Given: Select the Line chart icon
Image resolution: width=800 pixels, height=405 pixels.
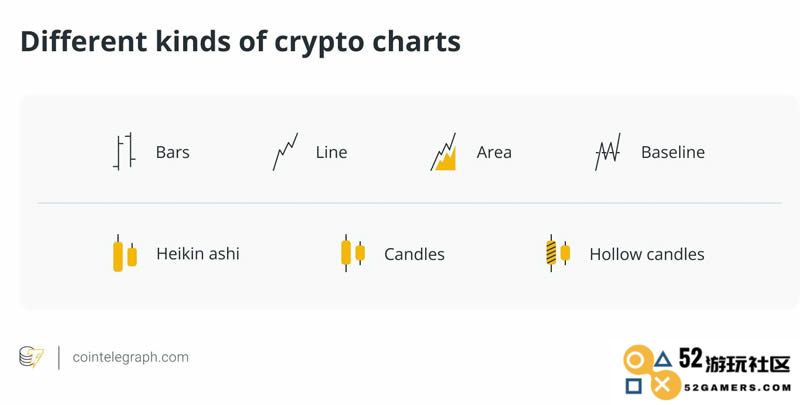Looking at the screenshot, I should point(285,151).
